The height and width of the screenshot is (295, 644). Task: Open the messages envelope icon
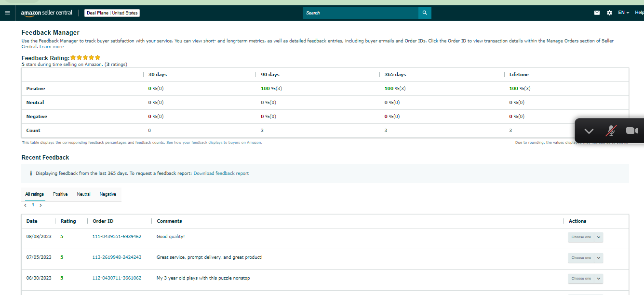[x=597, y=13]
